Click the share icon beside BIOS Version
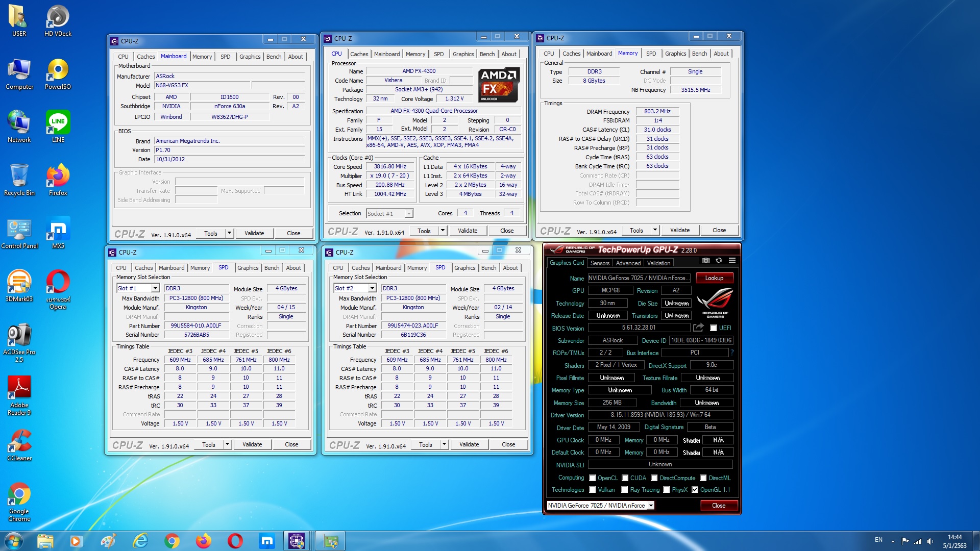 [698, 328]
